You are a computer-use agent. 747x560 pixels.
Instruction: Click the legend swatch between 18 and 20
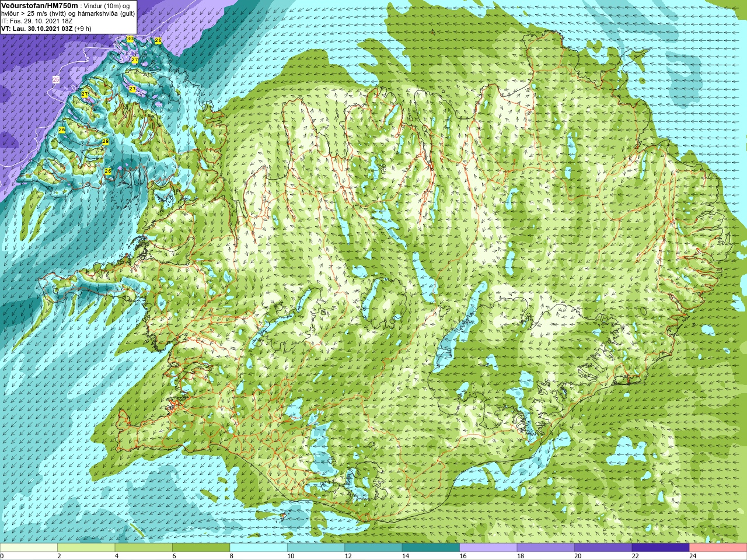(546, 548)
